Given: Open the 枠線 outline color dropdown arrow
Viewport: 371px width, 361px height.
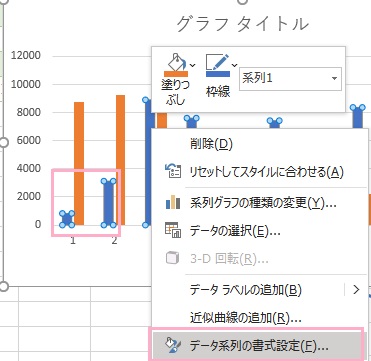Looking at the screenshot, I should coord(235,65).
